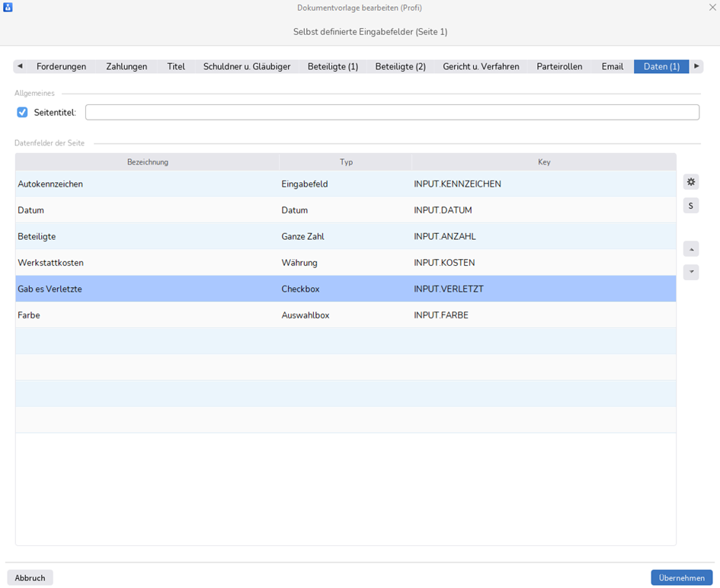Screen dimensions: 720x588
Task: Open field settings with the gear icon
Action: [690, 182]
